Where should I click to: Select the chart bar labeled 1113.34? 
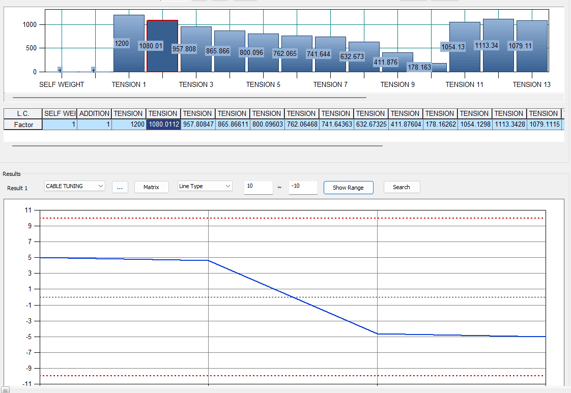[498, 46]
